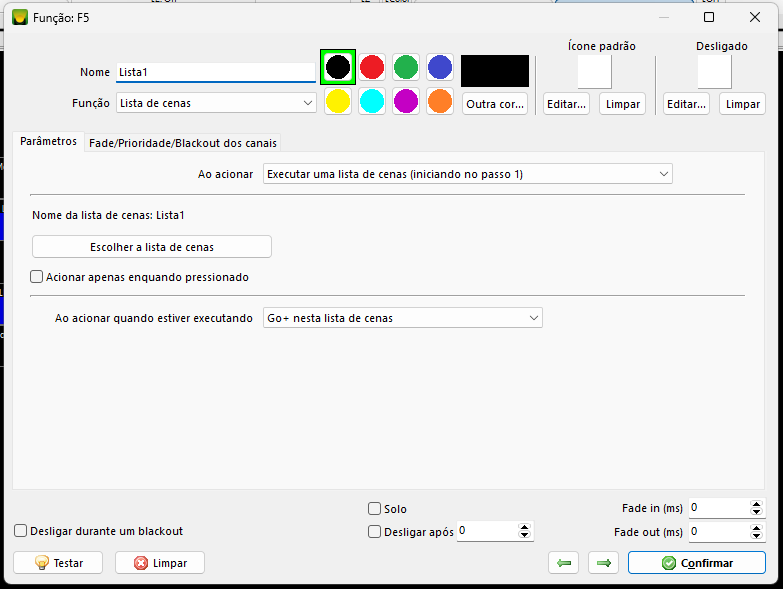Screen dimensions: 783x589
Task: Click the green right arrow button
Action: (x=603, y=563)
